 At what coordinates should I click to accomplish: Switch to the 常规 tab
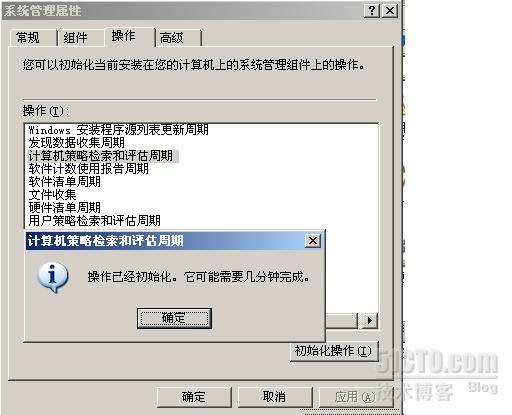coord(32,38)
